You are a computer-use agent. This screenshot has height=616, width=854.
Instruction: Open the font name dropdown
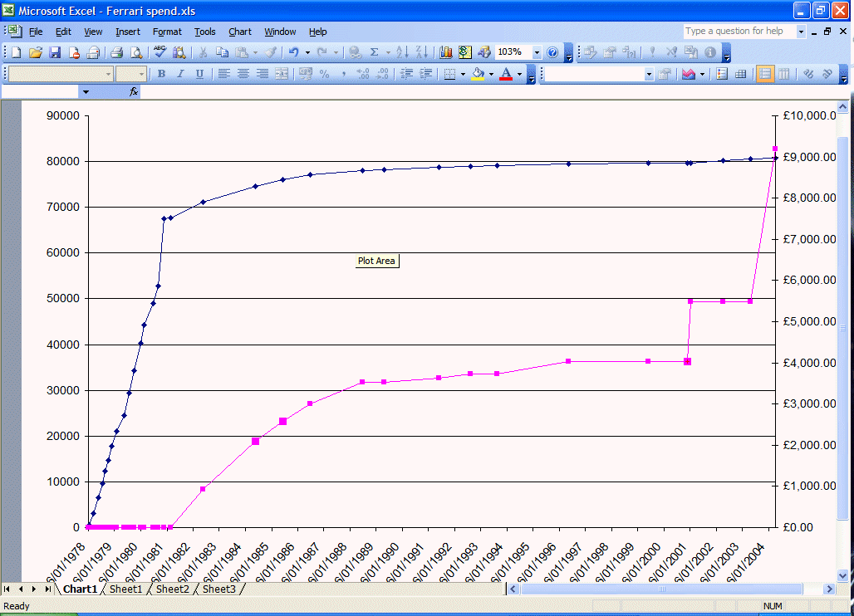tap(108, 74)
